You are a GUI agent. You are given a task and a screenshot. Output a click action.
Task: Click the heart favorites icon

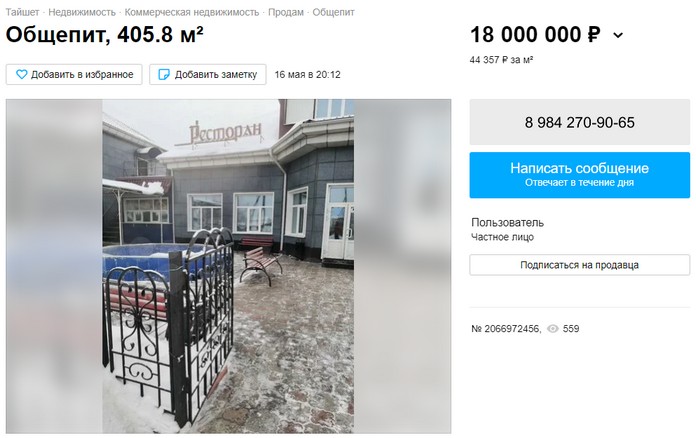[x=21, y=75]
